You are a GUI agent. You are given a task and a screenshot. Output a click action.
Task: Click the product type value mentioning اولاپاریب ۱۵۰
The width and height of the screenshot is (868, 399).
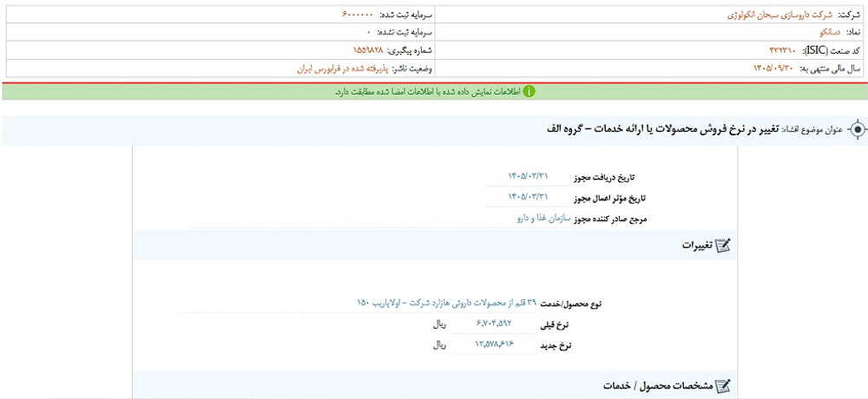[447, 304]
